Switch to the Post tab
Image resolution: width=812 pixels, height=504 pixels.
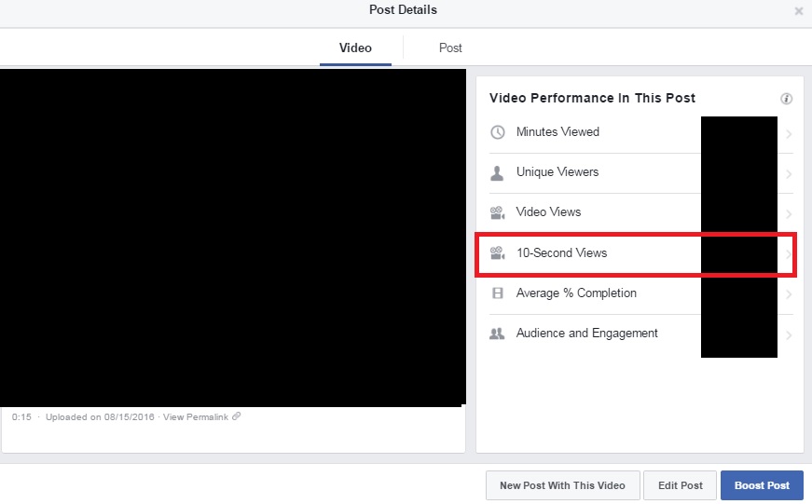pos(450,48)
